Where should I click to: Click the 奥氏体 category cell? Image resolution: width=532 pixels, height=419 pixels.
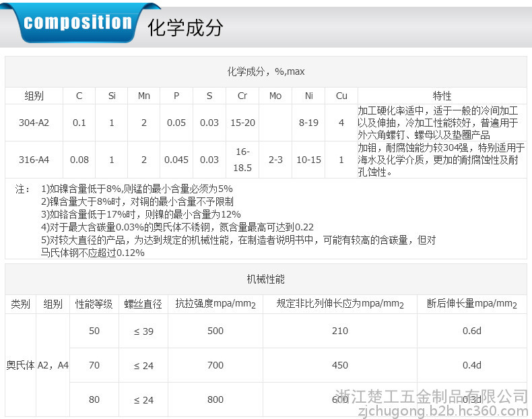click(20, 365)
